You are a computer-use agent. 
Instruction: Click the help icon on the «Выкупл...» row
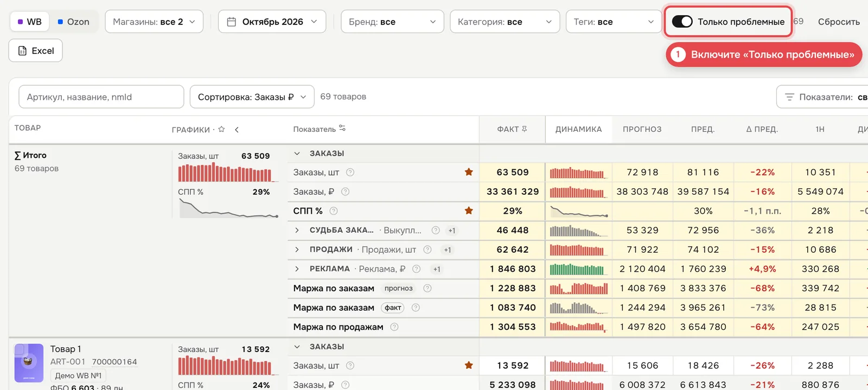tap(436, 231)
